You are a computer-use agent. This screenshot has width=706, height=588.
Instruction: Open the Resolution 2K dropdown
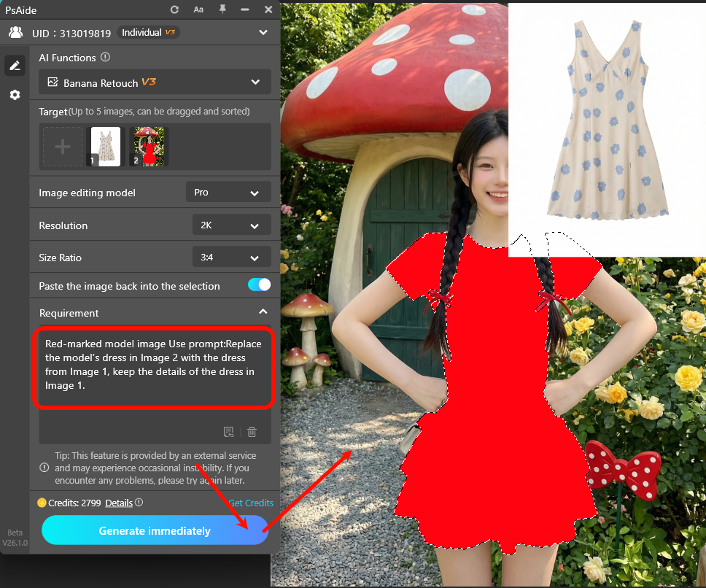coord(231,225)
